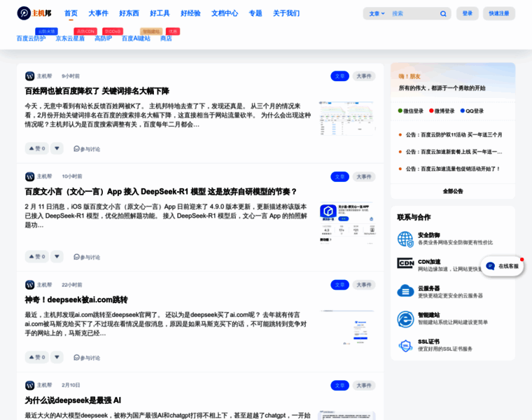Open the 百度云防护 link
Screen dimensions: 532x420
[x=31, y=38]
